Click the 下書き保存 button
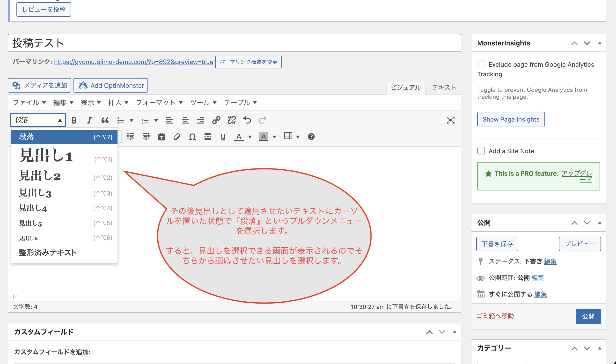Viewport: 616px width, 364px height. (x=497, y=244)
